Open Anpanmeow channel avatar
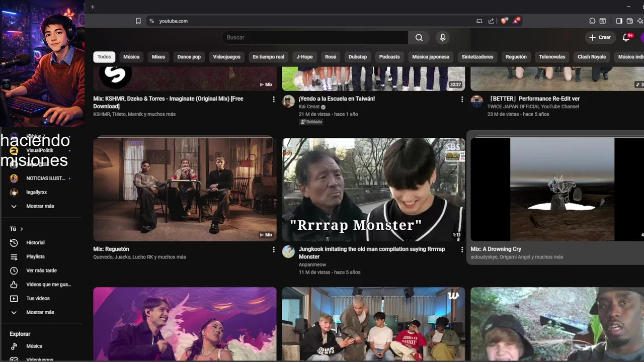644x362 pixels. 288,251
